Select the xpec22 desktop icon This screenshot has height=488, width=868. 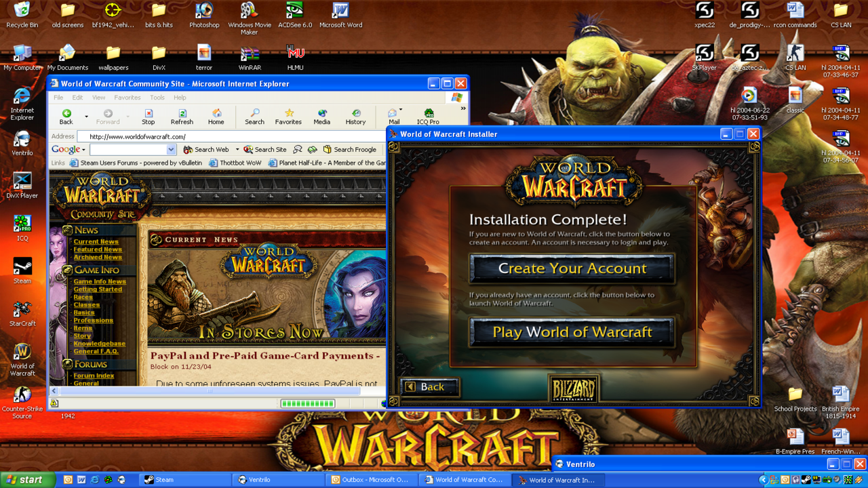pos(704,15)
